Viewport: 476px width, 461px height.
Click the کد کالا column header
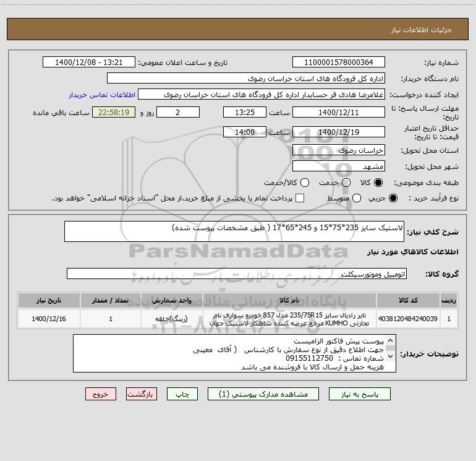pyautogui.click(x=408, y=301)
